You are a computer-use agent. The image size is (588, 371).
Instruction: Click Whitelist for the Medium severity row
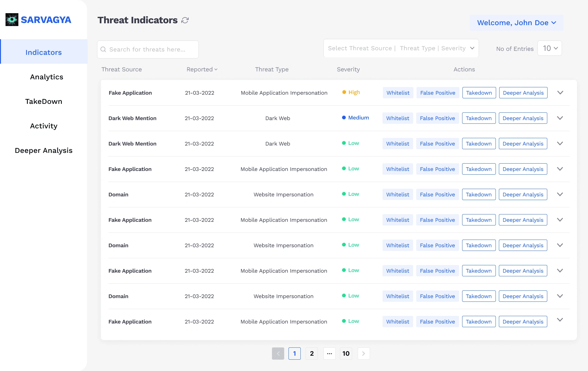(398, 118)
